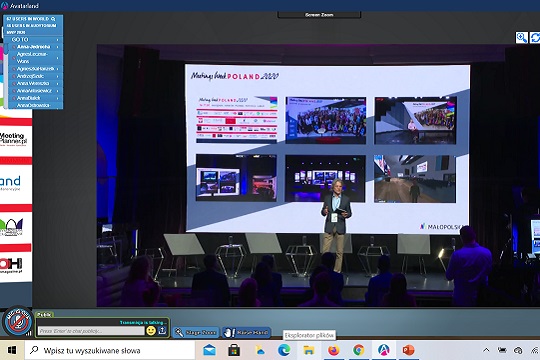The image size is (540, 360).
Task: Toggle the muted microphone button
Action: pyautogui.click(x=18, y=322)
